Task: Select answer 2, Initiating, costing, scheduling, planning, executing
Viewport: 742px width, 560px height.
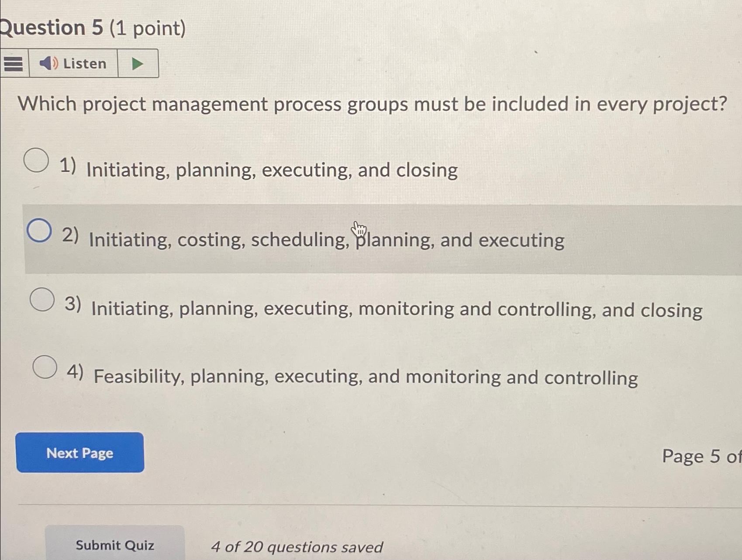Action: pyautogui.click(x=40, y=231)
